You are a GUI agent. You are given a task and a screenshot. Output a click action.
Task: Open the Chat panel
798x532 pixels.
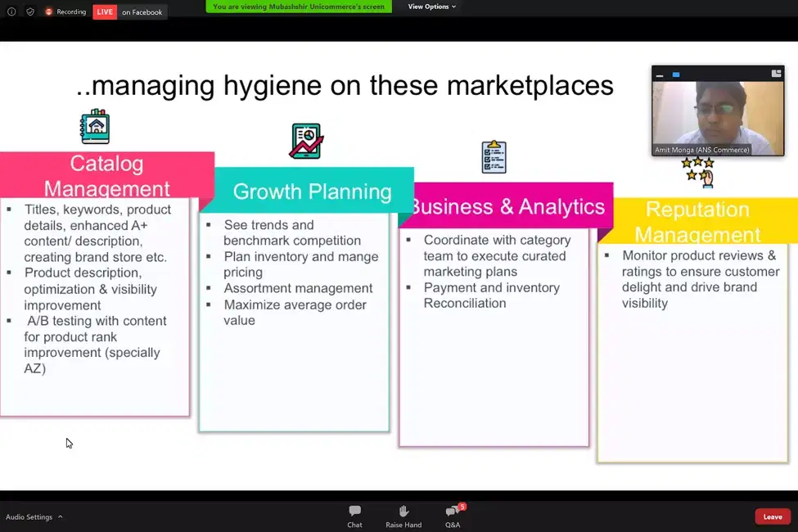[x=354, y=516]
